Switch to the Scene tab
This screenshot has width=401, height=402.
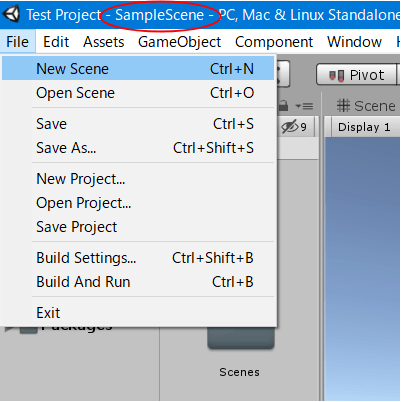[x=366, y=106]
